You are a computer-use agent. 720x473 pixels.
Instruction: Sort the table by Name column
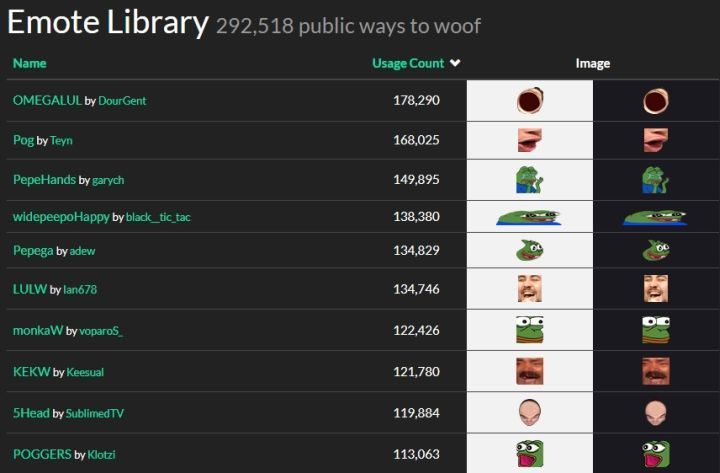click(29, 63)
